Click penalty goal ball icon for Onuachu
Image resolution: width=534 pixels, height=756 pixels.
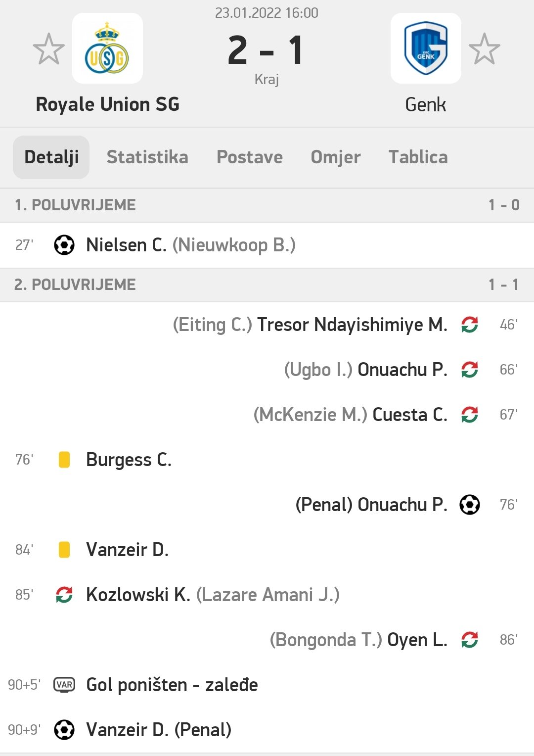tap(469, 505)
